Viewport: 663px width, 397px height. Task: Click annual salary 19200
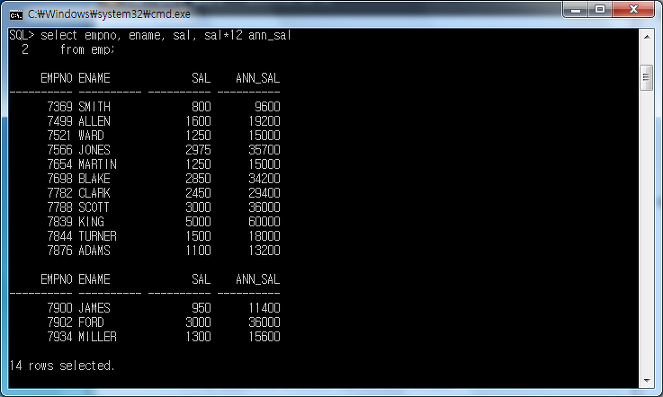point(264,121)
